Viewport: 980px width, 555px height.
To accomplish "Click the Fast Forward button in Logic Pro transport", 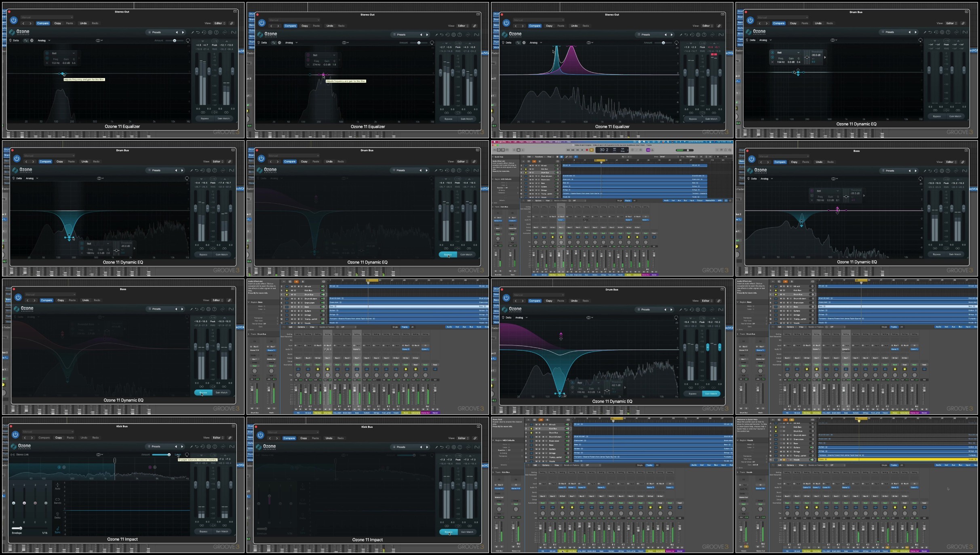I will 573,150.
